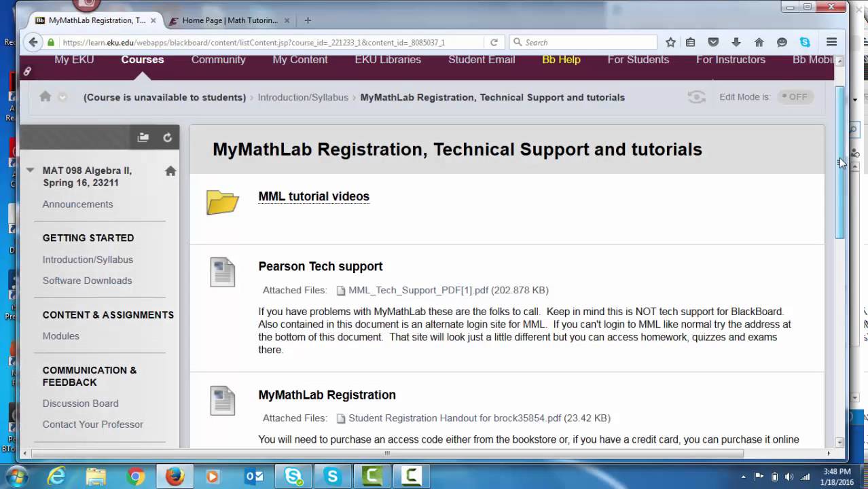Open the Community tab
Viewport: 868px width, 489px height.
(x=218, y=60)
